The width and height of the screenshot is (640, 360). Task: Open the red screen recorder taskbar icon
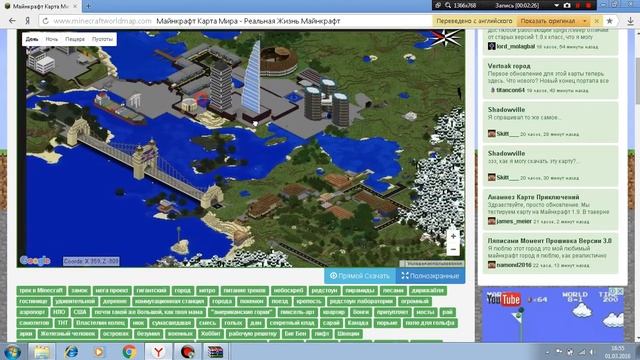187,352
